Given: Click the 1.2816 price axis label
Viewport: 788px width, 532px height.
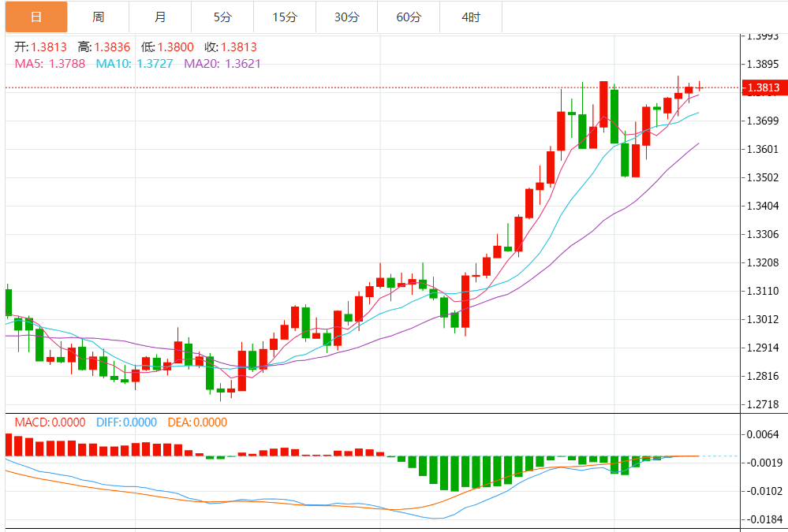Looking at the screenshot, I should [763, 376].
